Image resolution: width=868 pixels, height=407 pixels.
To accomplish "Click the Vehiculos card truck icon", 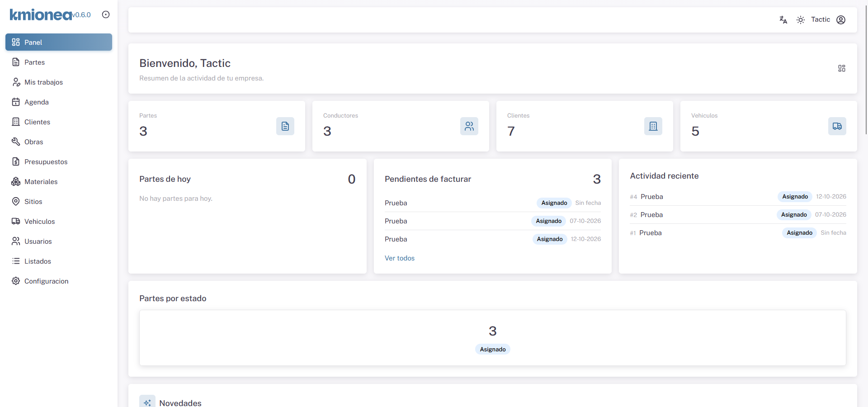I will [x=837, y=126].
